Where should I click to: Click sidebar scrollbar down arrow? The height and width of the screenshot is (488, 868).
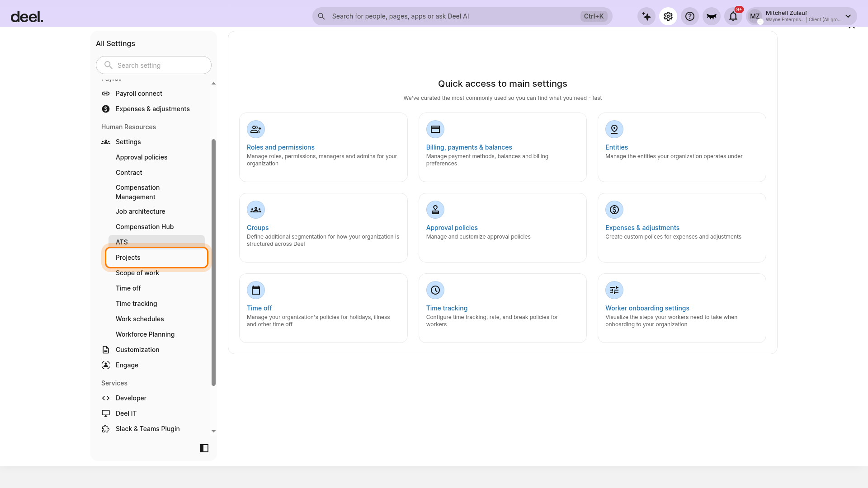213,431
